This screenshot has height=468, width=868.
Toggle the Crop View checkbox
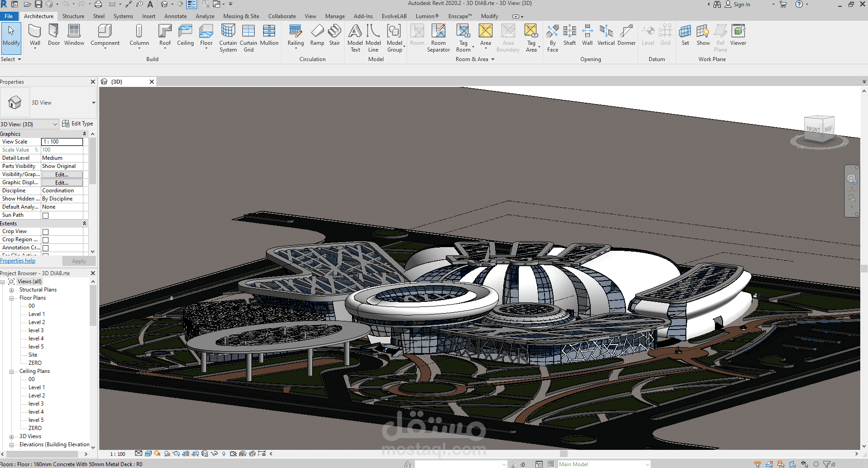point(45,232)
